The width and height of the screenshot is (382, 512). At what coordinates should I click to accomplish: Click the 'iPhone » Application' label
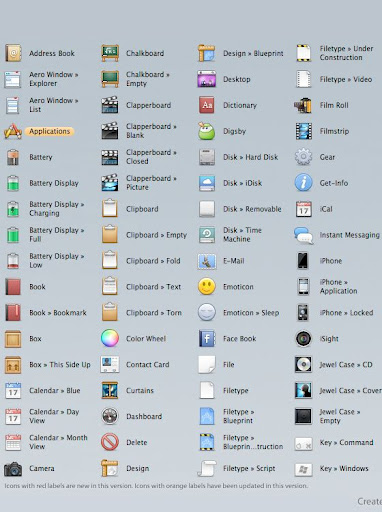[x=338, y=286]
